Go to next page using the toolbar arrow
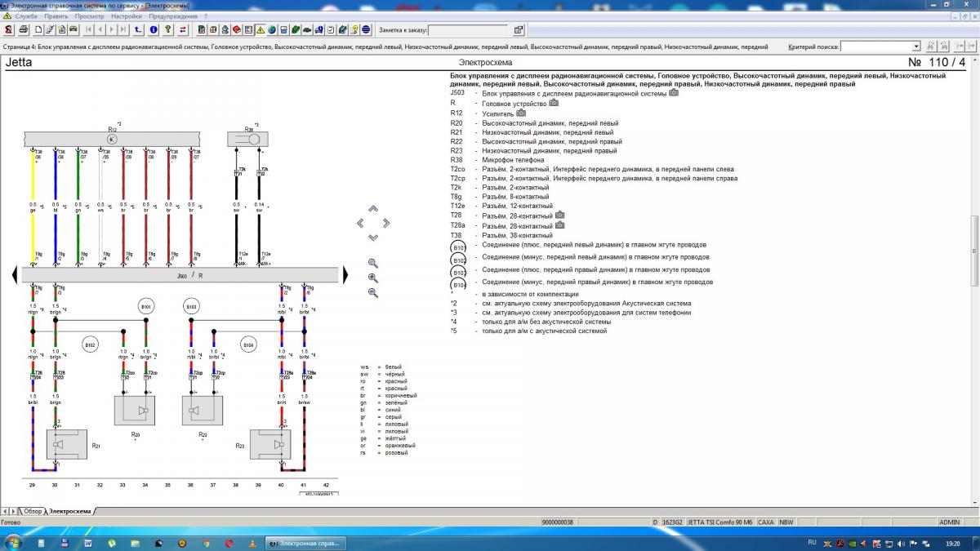 click(x=111, y=30)
